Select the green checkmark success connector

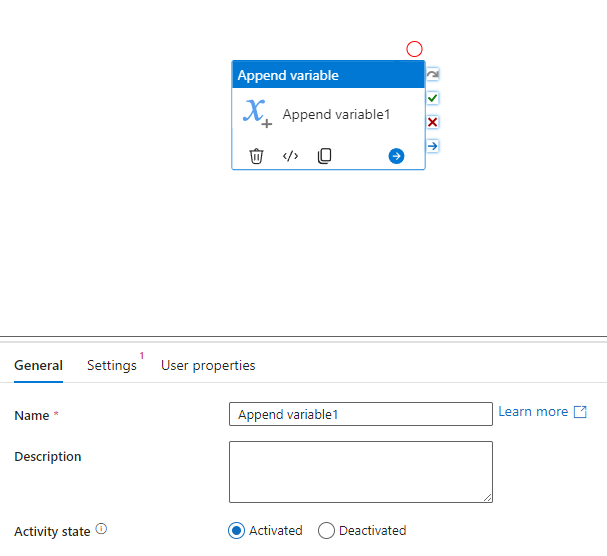pyautogui.click(x=432, y=98)
